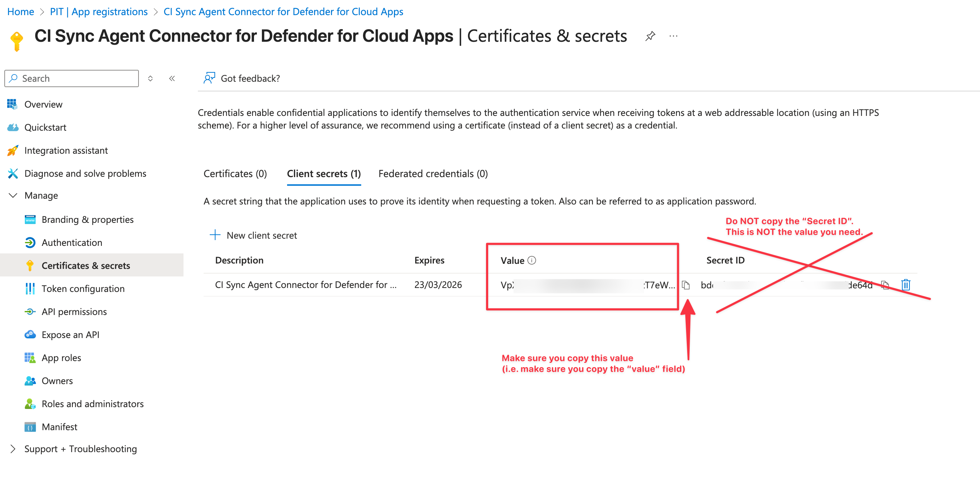
Task: Show the Value column info tooltip
Action: pyautogui.click(x=532, y=260)
